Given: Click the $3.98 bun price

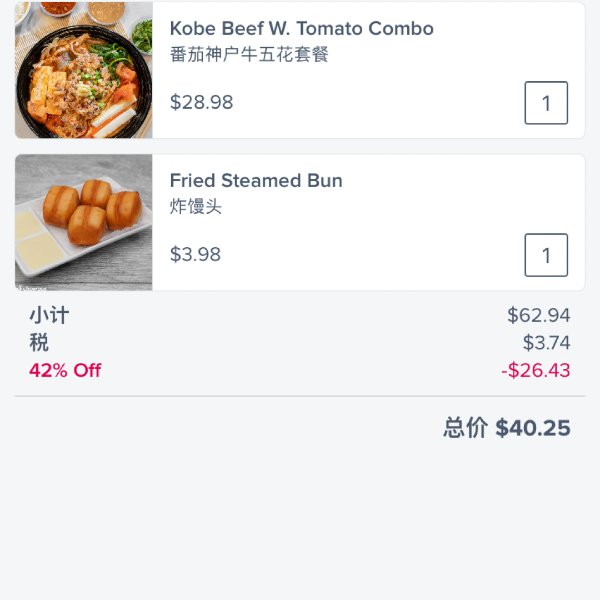Looking at the screenshot, I should click(196, 254).
